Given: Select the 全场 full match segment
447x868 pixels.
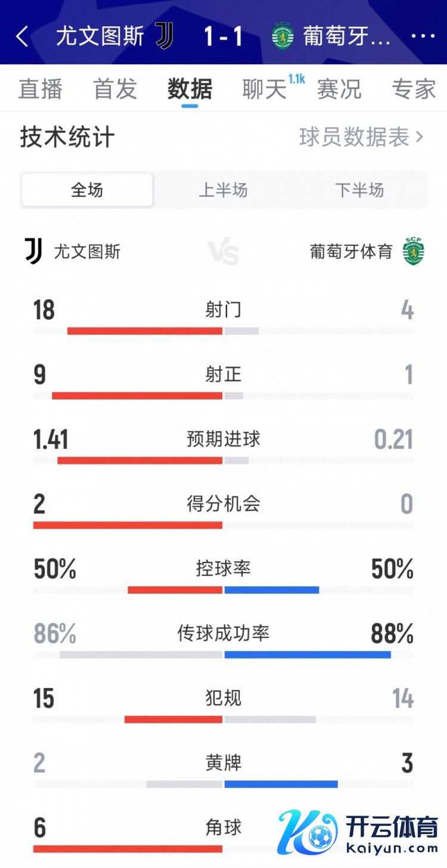Looking at the screenshot, I should click(87, 190).
